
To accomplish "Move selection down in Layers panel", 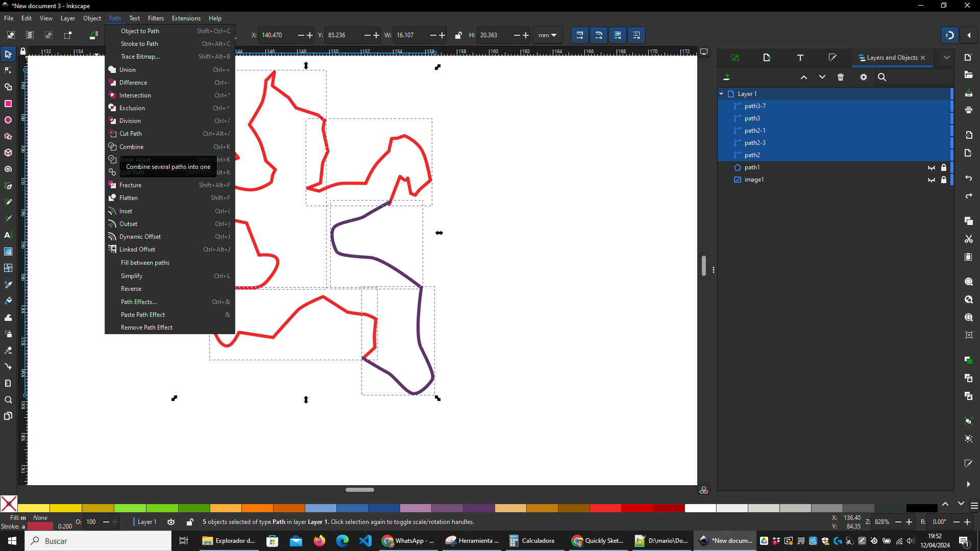I will click(822, 77).
